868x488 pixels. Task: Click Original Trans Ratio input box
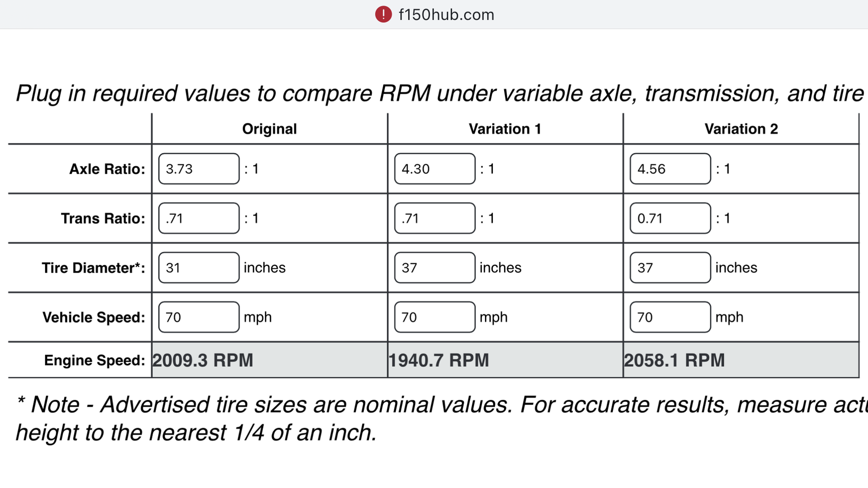click(x=199, y=218)
